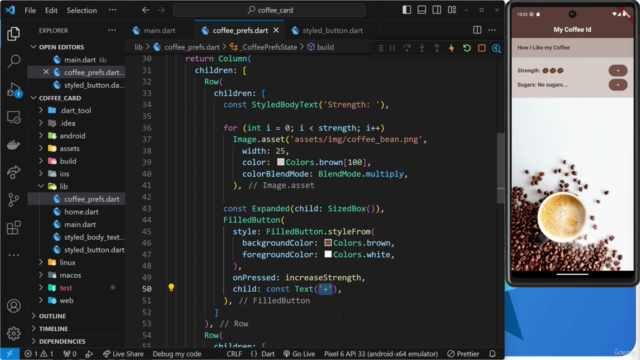Open Source Control view in activity bar

pos(13,200)
